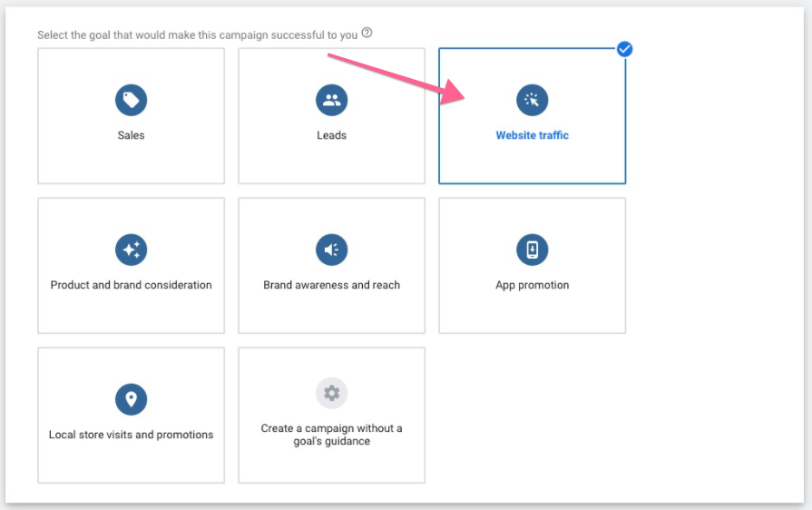The width and height of the screenshot is (812, 510).
Task: Choose the "Leads" goal label
Action: (x=332, y=135)
